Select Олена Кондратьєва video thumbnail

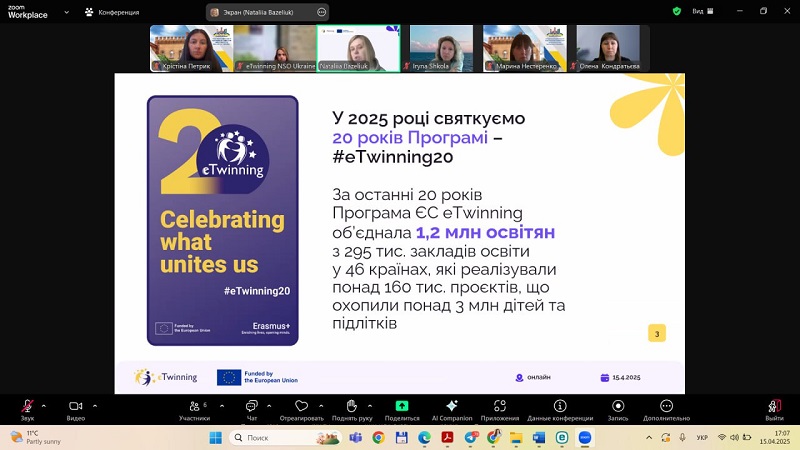(608, 48)
